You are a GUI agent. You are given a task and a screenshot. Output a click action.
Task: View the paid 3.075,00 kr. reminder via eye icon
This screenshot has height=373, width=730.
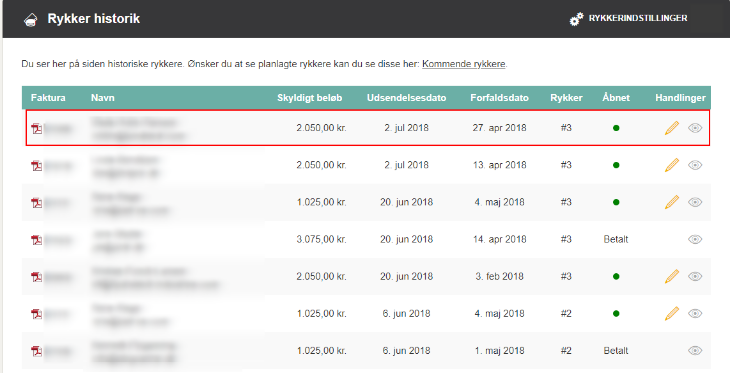[x=695, y=239]
